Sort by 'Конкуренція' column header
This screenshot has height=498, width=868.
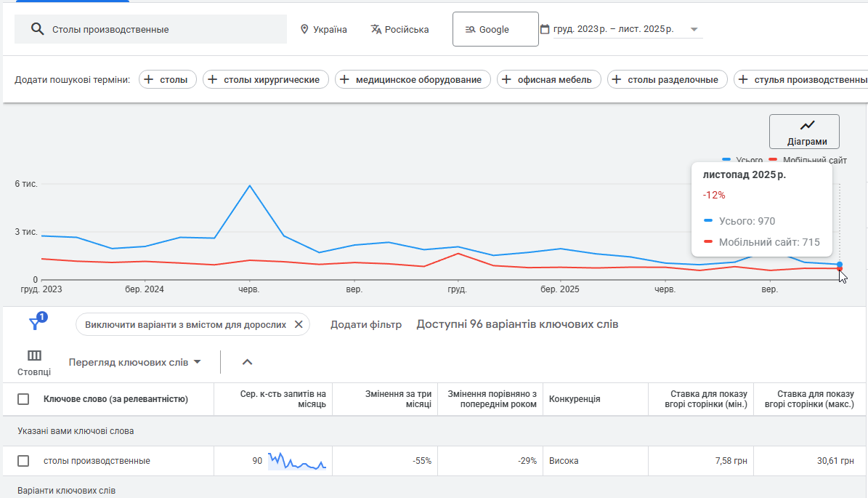[x=574, y=399]
